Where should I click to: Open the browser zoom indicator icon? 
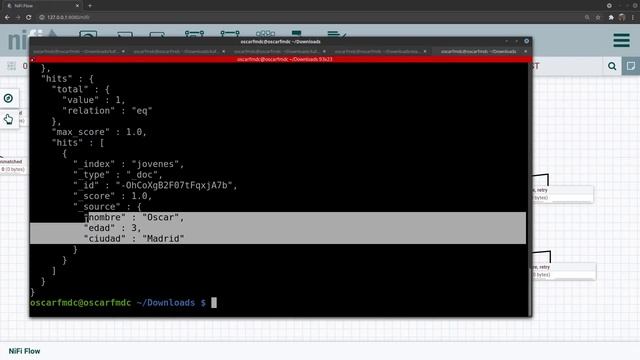tap(587, 18)
